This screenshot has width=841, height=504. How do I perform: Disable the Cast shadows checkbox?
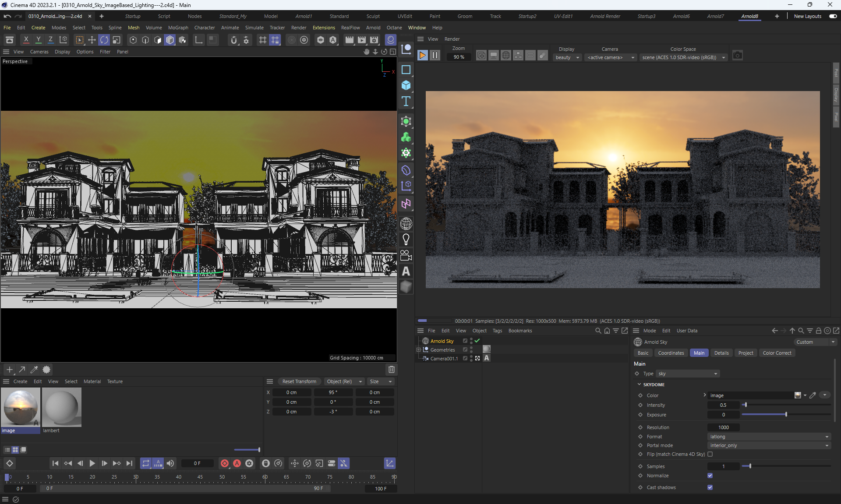click(710, 487)
